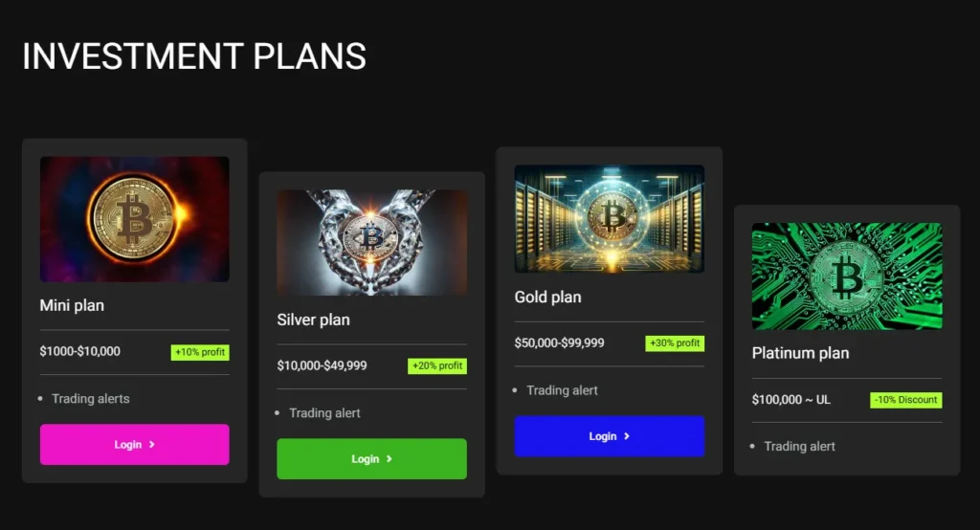Click the $100,000 ~ UL price text
The width and height of the screenshot is (980, 530).
click(x=791, y=400)
